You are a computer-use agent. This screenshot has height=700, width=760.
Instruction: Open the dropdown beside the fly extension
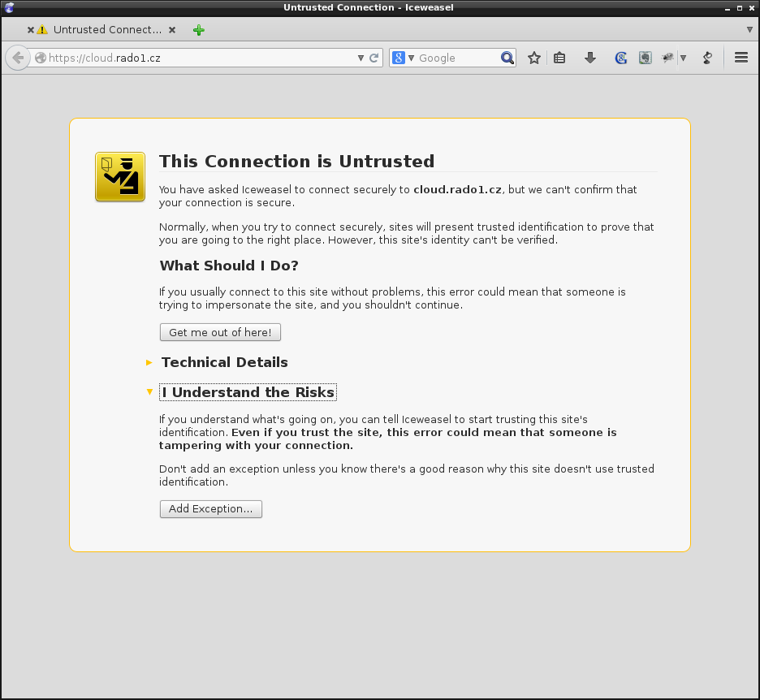pos(683,58)
